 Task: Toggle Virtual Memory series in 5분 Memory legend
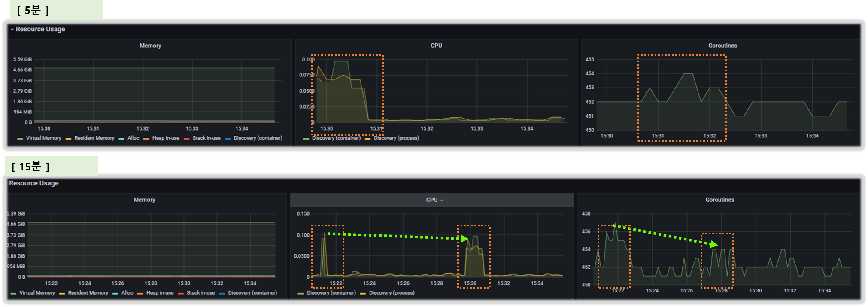[x=43, y=138]
